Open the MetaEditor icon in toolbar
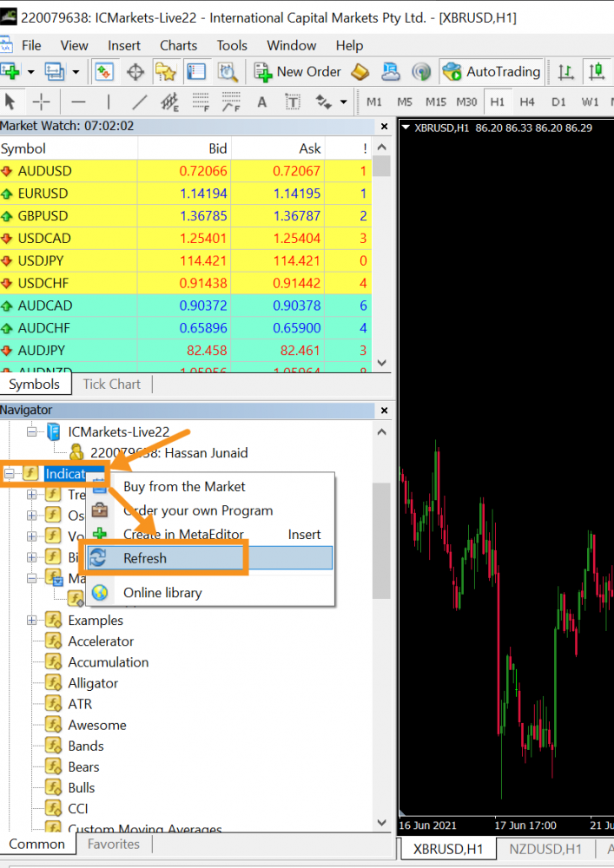This screenshot has height=868, width=614. [x=360, y=72]
